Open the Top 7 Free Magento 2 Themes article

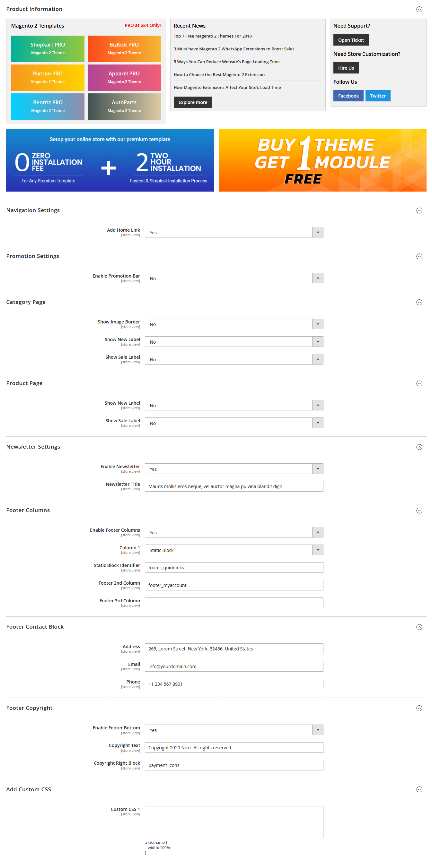point(213,36)
